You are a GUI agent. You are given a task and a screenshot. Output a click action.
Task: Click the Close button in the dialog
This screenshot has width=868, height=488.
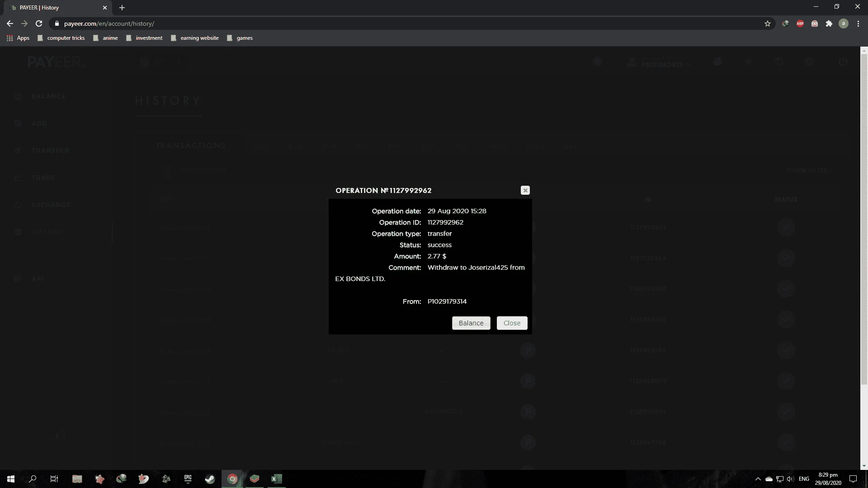[x=512, y=323]
